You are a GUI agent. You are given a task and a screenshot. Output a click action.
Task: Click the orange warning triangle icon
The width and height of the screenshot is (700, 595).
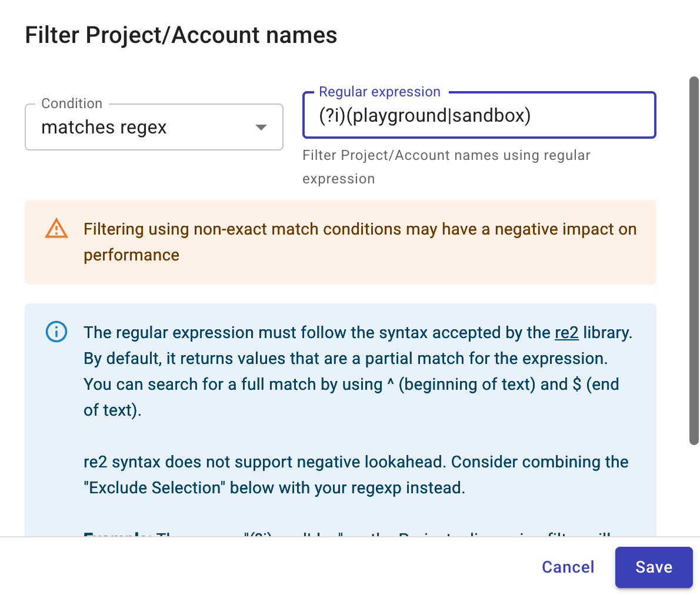coord(56,229)
